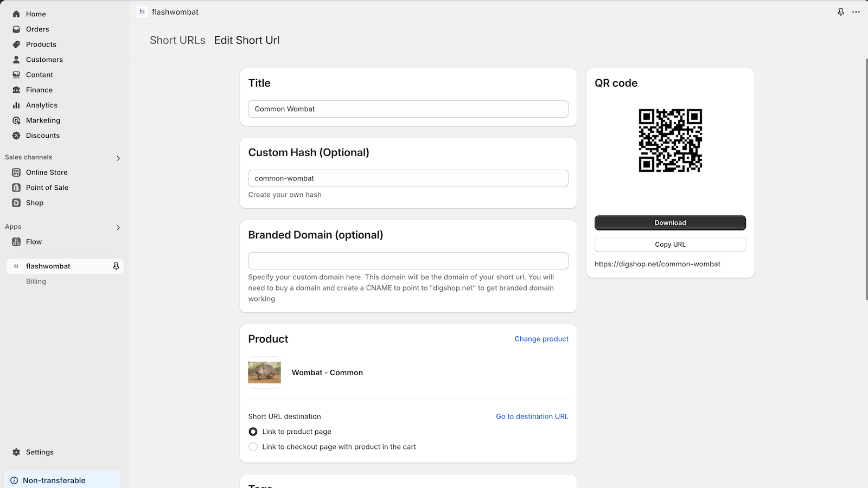Click the Discounts badge icon
The image size is (868, 488).
pos(16,136)
